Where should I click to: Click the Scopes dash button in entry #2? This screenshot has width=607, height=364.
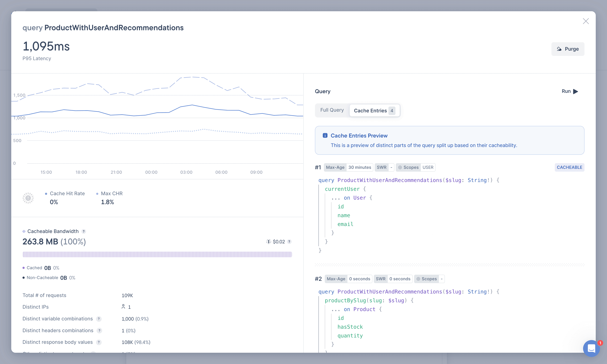click(442, 279)
